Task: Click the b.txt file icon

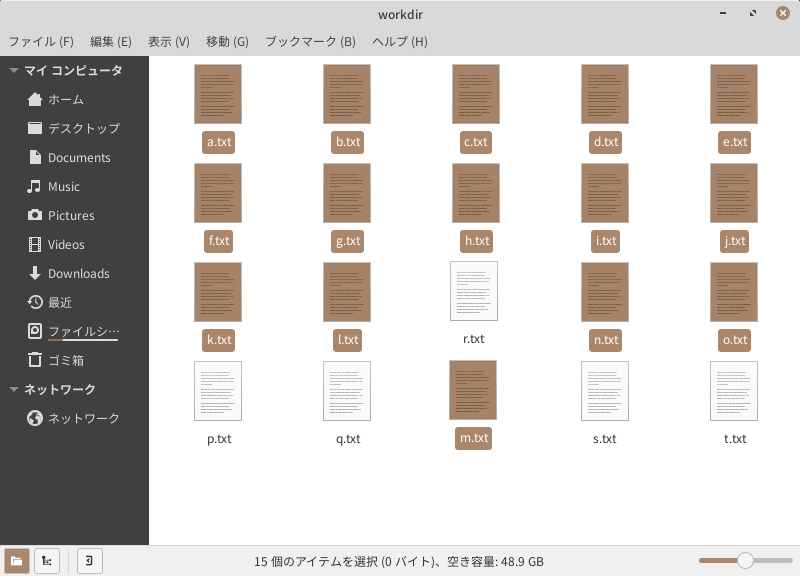Action: click(x=347, y=94)
